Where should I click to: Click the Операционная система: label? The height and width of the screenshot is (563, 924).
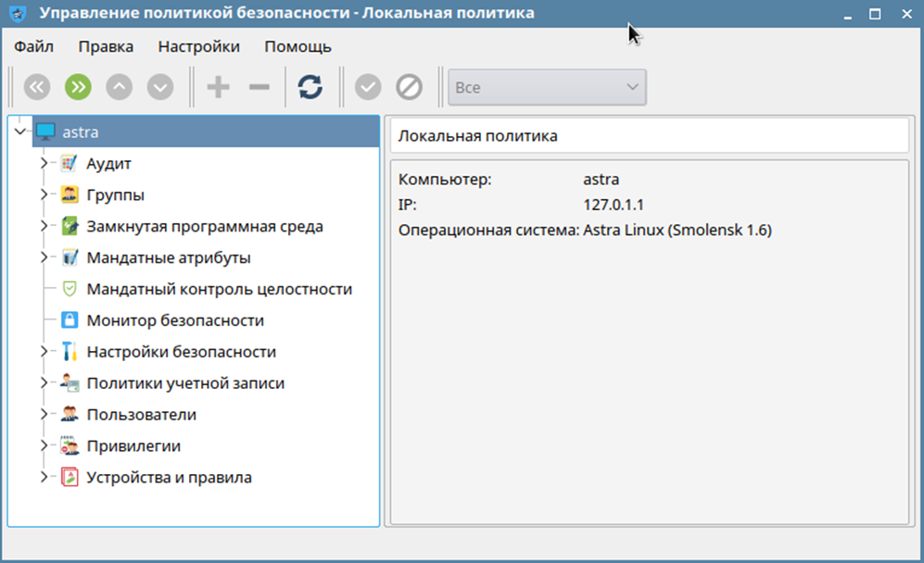click(x=489, y=231)
